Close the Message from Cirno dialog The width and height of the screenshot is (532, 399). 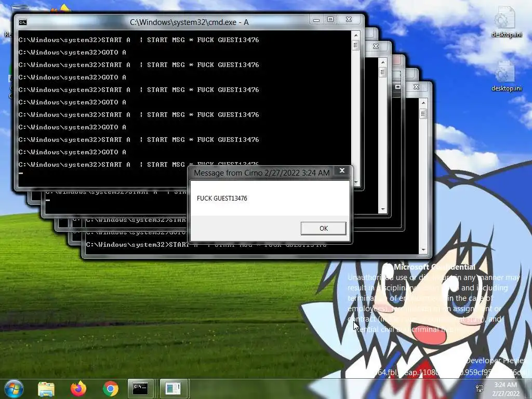coord(342,170)
